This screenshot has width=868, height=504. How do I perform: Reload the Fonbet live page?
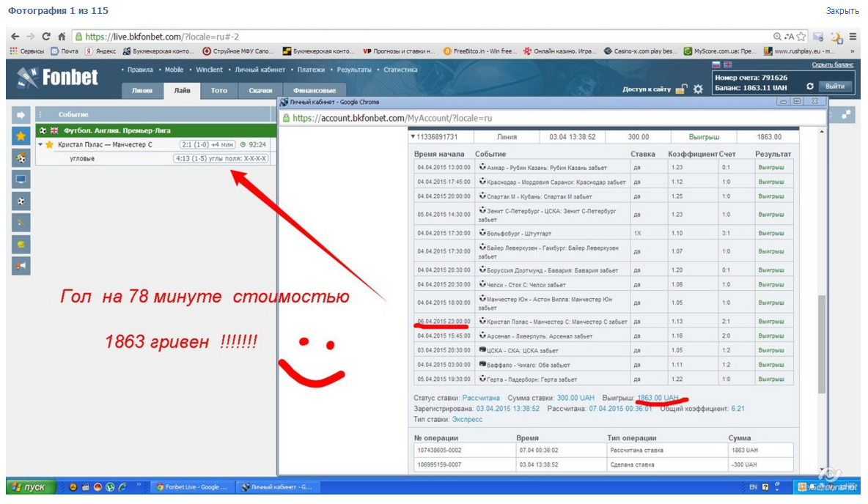[x=46, y=37]
